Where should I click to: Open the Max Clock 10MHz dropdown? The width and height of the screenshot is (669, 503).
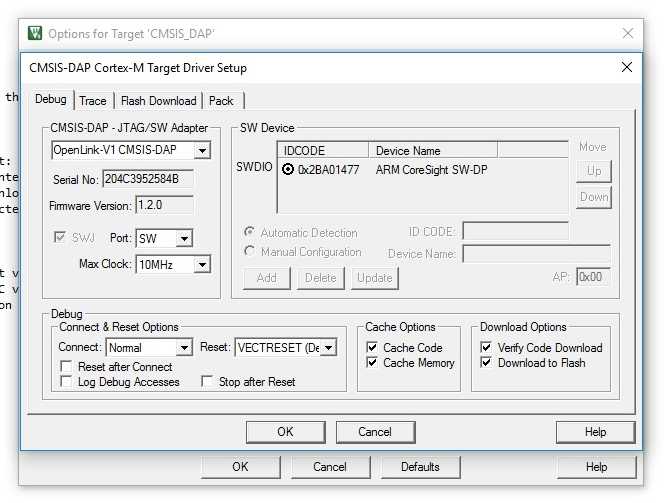202,265
